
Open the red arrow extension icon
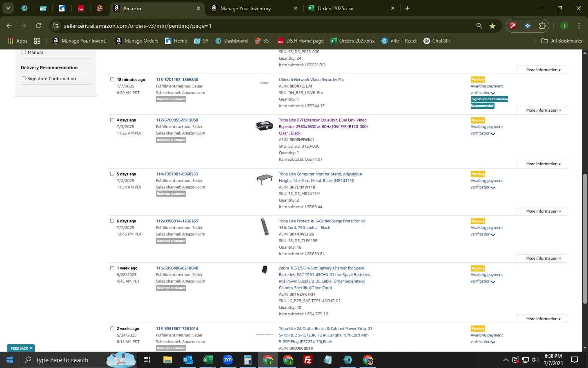[513, 26]
